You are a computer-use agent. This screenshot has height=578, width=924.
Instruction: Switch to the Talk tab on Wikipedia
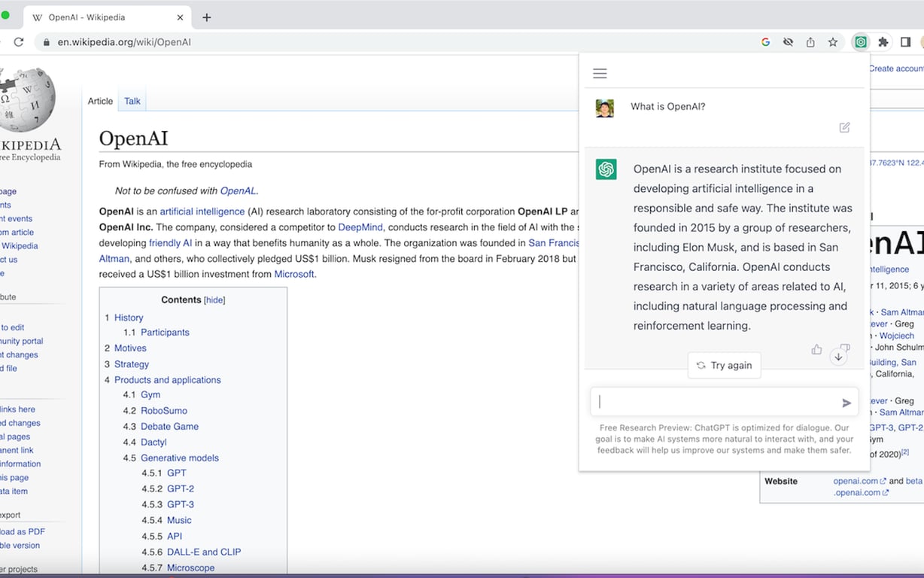pos(132,100)
